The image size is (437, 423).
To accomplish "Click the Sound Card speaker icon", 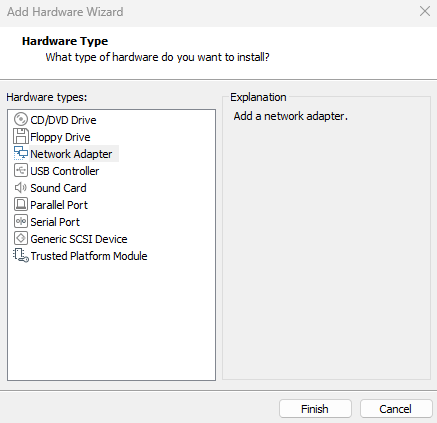I will point(21,188).
